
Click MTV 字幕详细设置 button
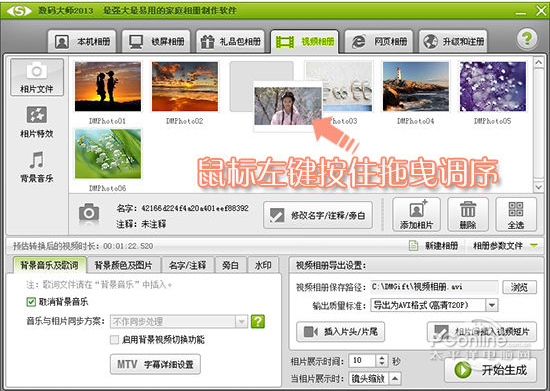click(x=155, y=364)
